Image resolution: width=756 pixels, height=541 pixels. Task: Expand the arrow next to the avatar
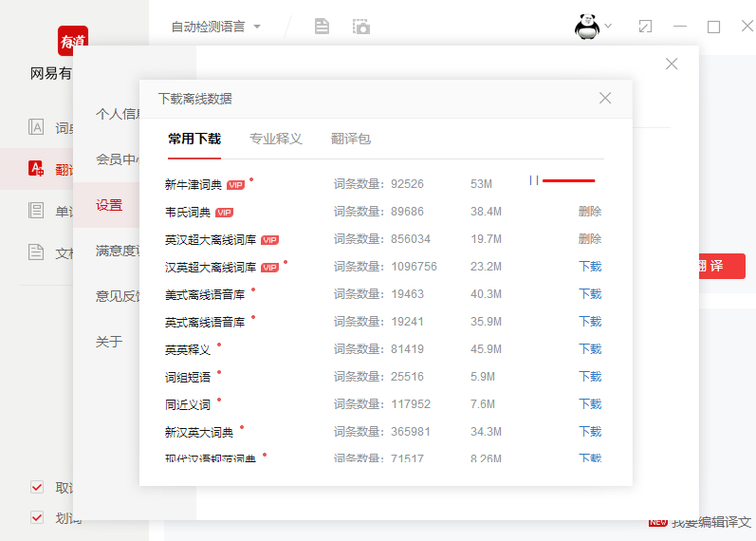pyautogui.click(x=608, y=27)
